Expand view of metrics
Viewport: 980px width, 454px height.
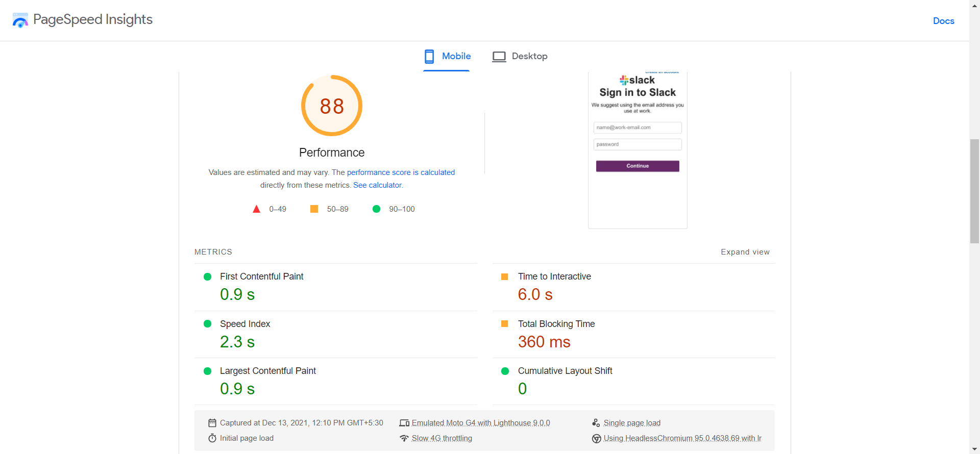[x=745, y=252]
